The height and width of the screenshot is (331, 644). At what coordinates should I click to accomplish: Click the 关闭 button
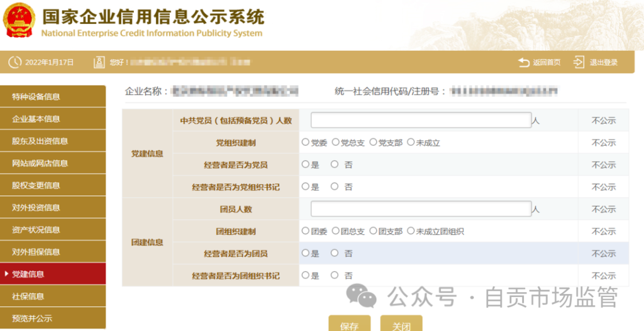(x=401, y=325)
